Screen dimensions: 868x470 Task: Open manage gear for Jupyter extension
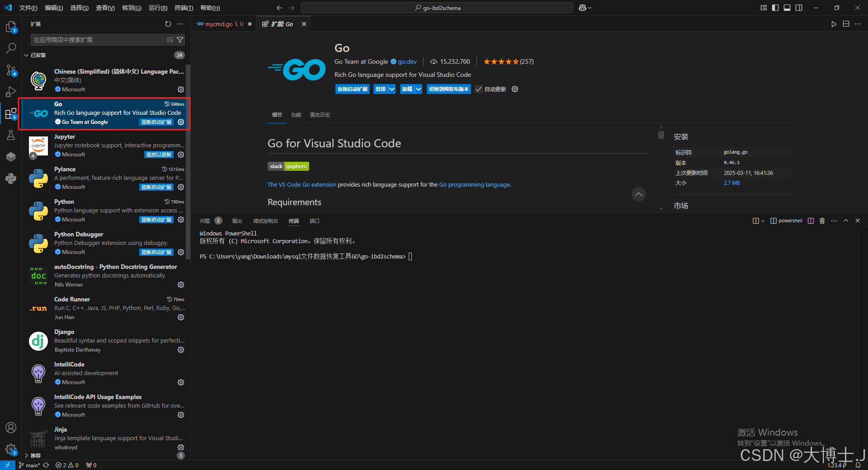[x=181, y=155]
